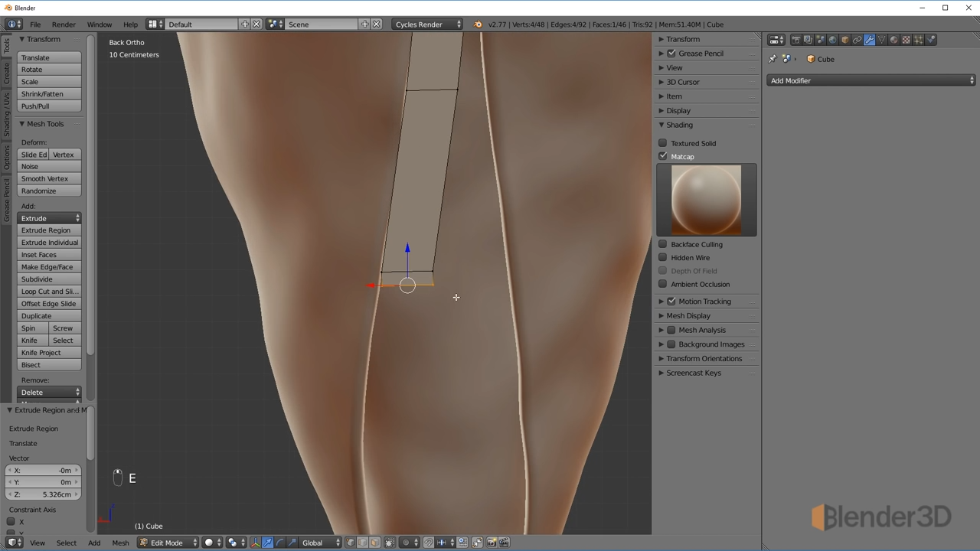Image resolution: width=980 pixels, height=551 pixels.
Task: Click the Extrude Region button
Action: 50,230
